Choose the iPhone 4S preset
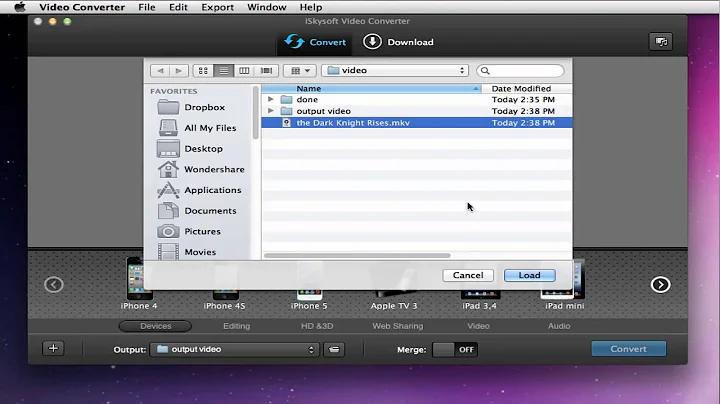This screenshot has width=720, height=404. click(x=224, y=301)
